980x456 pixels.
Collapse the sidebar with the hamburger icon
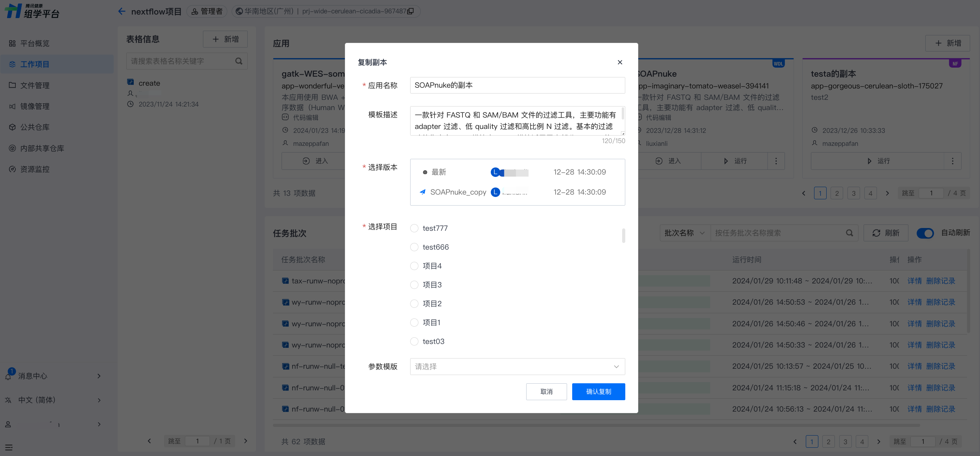point(9,447)
